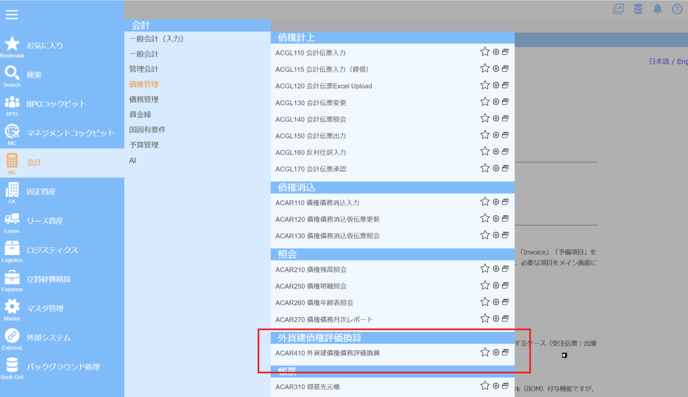Open BPOコックピット in sidebar
Viewport: 688px width, 397px height.
[62, 104]
